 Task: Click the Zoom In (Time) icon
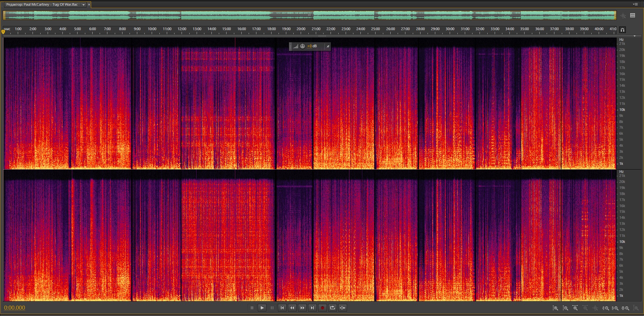coord(575,308)
